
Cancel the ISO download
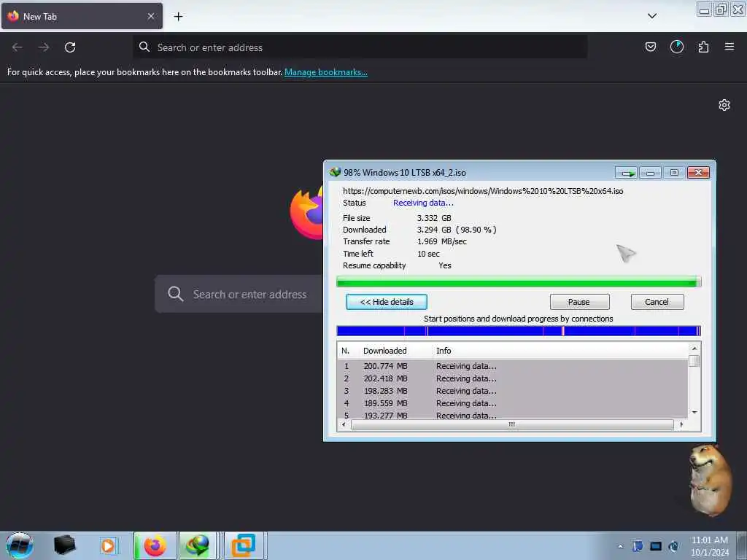click(657, 302)
